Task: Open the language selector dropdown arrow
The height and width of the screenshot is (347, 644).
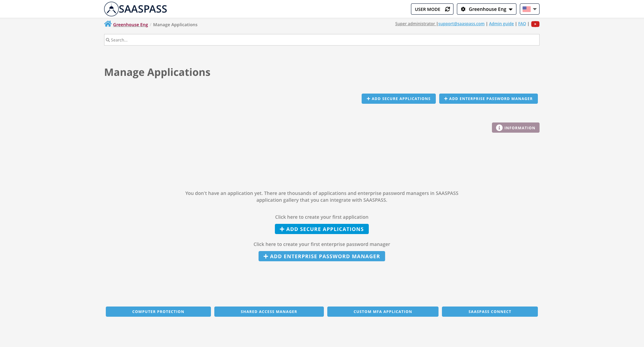Action: 535,9
